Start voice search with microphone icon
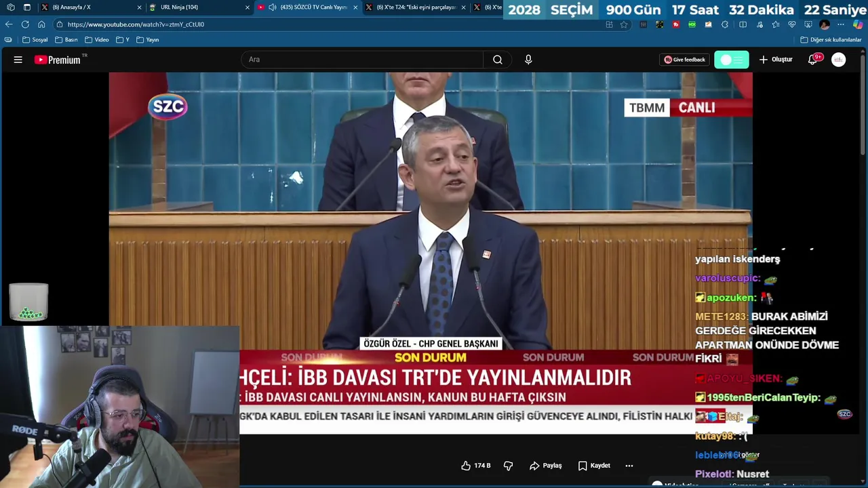Viewport: 868px width, 488px height. (x=528, y=60)
